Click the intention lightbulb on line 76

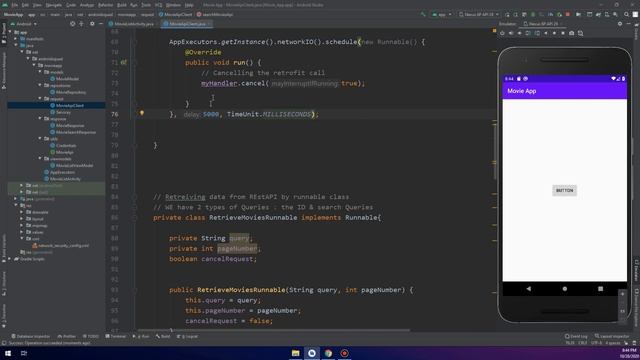point(142,113)
